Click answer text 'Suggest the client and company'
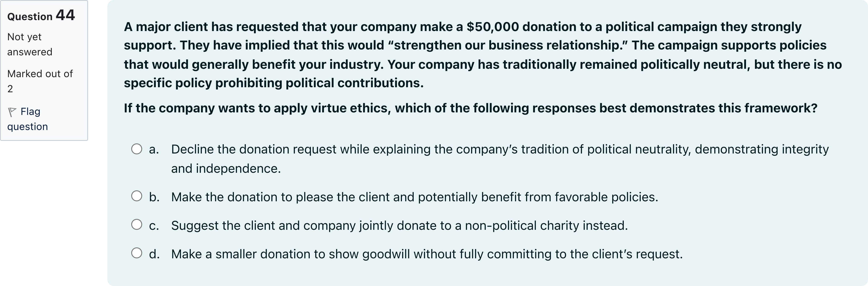Screen dimensions: 868x286 point(399,225)
